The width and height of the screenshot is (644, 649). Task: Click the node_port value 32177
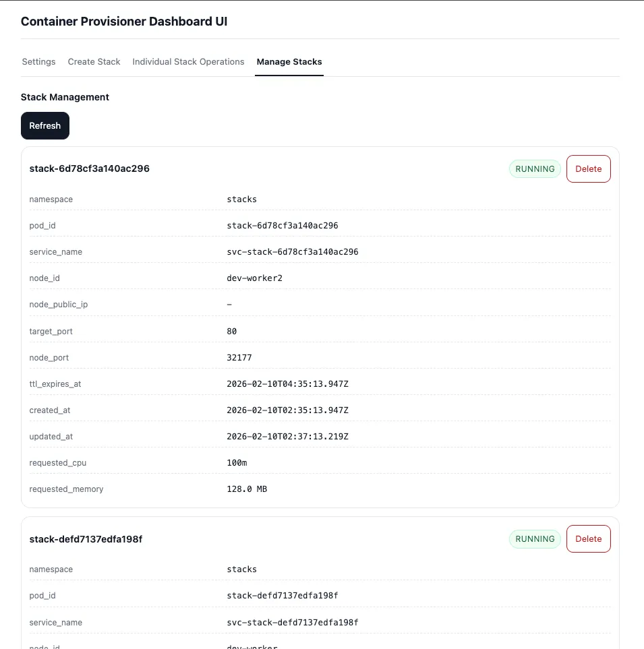coord(239,357)
